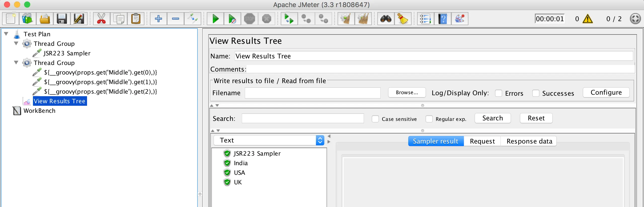Open the Function Helper dialog icon
Viewport: 644px width, 207px height.
pos(425,19)
